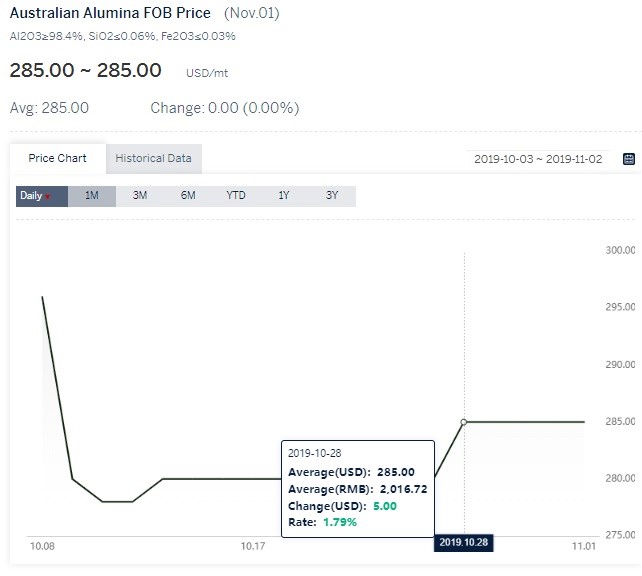
Task: Switch chart to YTD range
Action: tap(236, 196)
